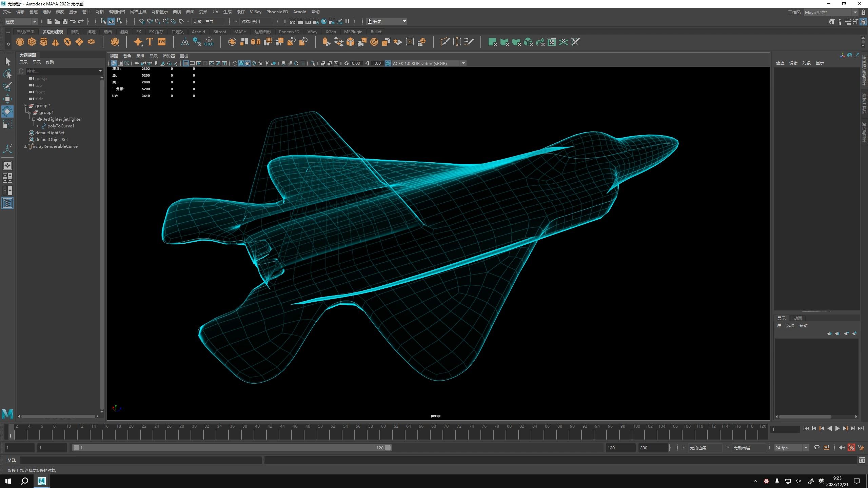Click the Paint Selection brush tool
This screenshot has height=488, width=868.
pos(7,86)
